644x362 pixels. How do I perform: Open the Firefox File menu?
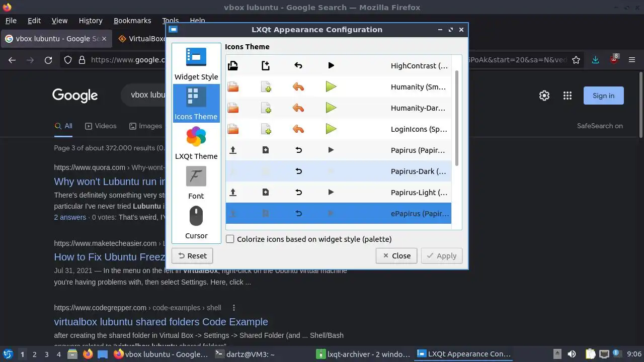tap(11, 21)
